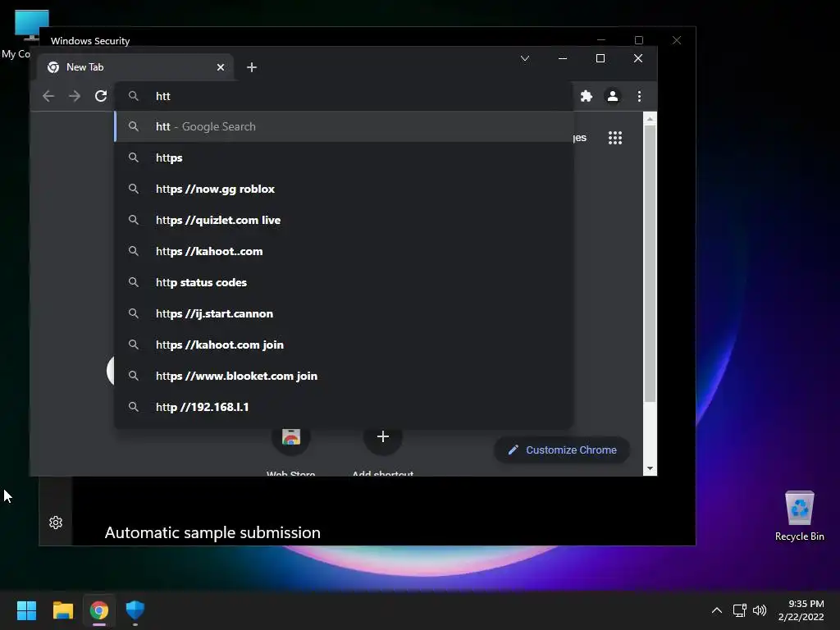Pick the 'https //quizlet.com live' suggestion
840x630 pixels.
point(344,220)
